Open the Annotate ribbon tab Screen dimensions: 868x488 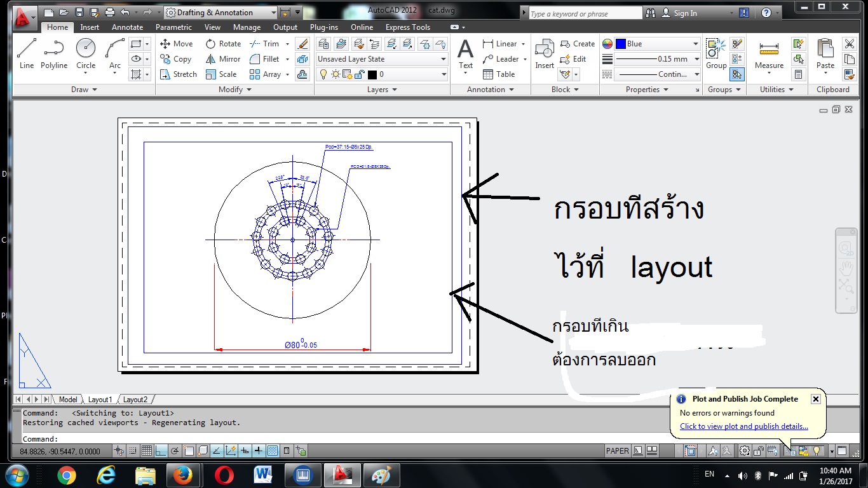click(x=128, y=27)
